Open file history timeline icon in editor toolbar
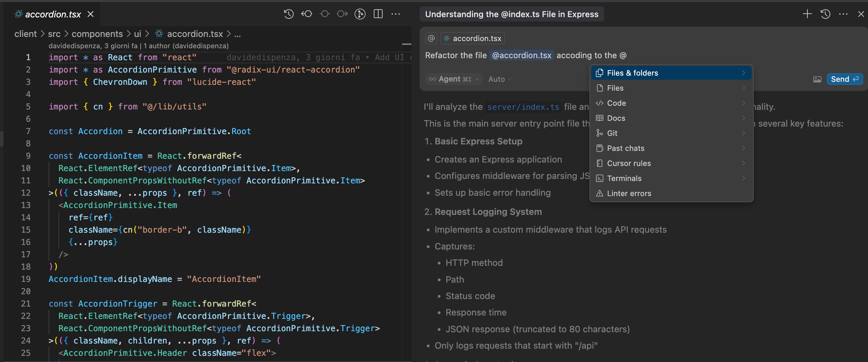 [x=289, y=14]
